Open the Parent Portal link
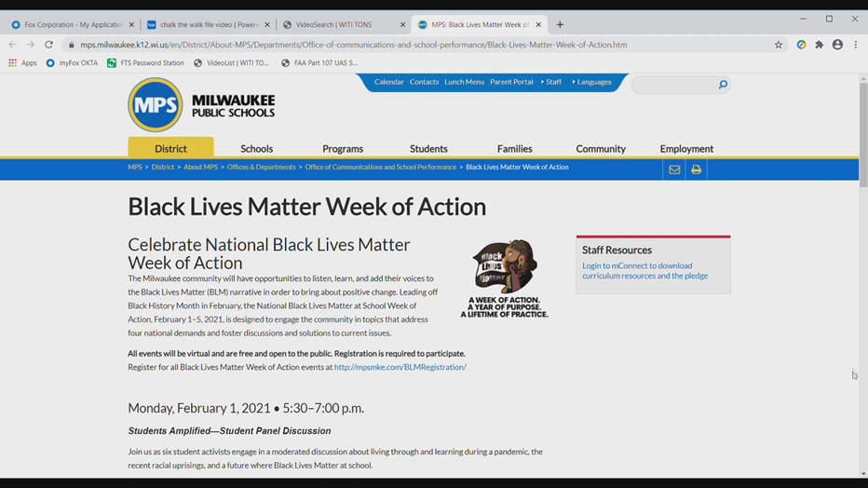Image resolution: width=868 pixels, height=488 pixels. click(x=511, y=82)
